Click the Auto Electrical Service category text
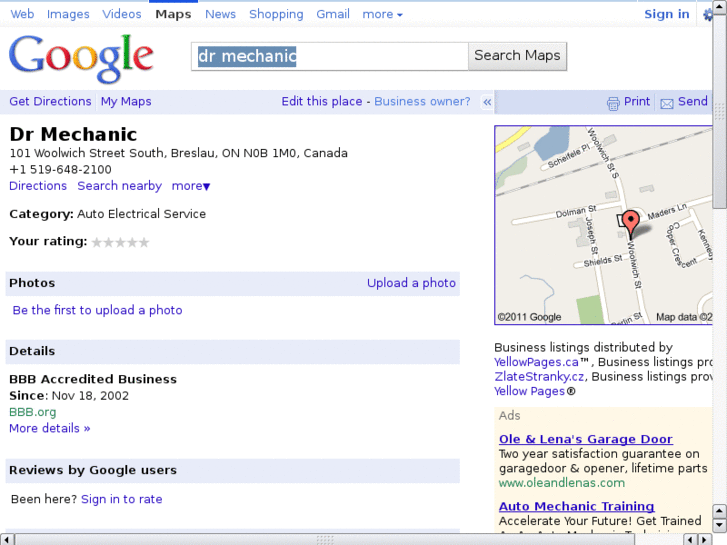 point(141,214)
